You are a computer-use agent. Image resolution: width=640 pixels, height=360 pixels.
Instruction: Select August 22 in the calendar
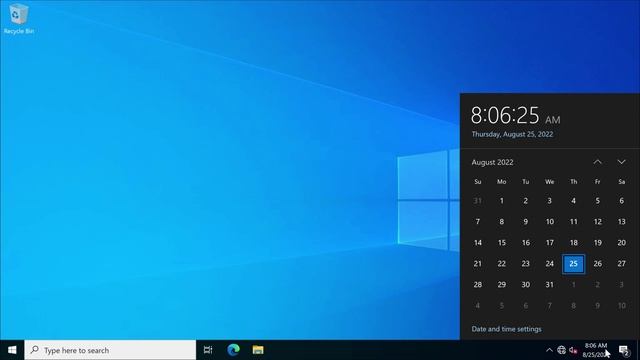[502, 264]
